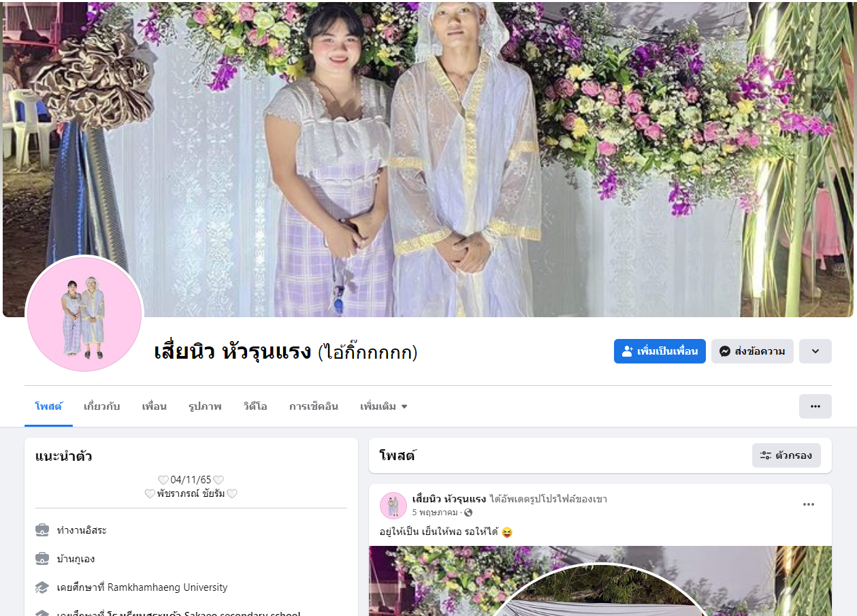Click the public globe icon next to post date

point(468,513)
